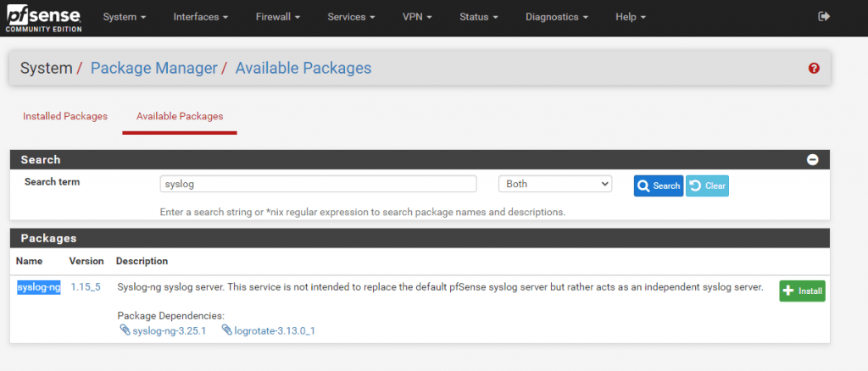Click into the Search term input field
The height and width of the screenshot is (371, 868).
point(319,184)
